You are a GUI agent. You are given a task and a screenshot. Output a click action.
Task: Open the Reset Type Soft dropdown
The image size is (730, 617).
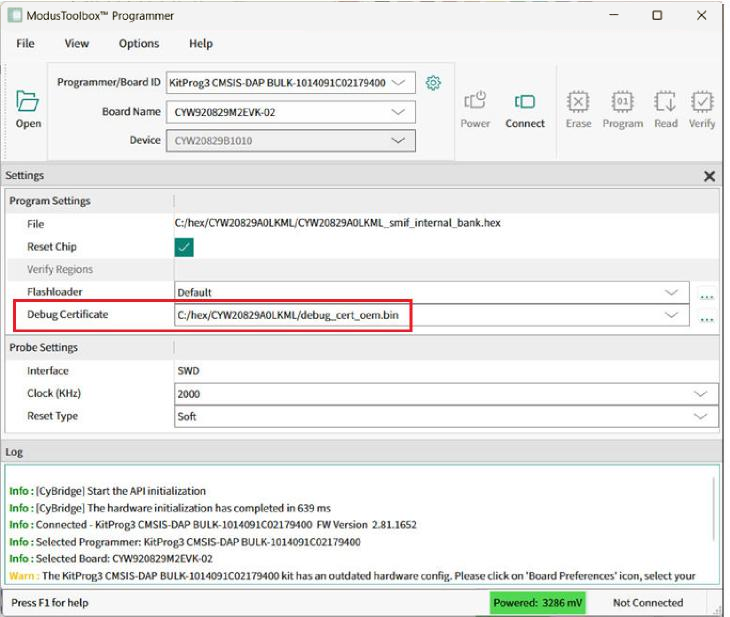700,416
